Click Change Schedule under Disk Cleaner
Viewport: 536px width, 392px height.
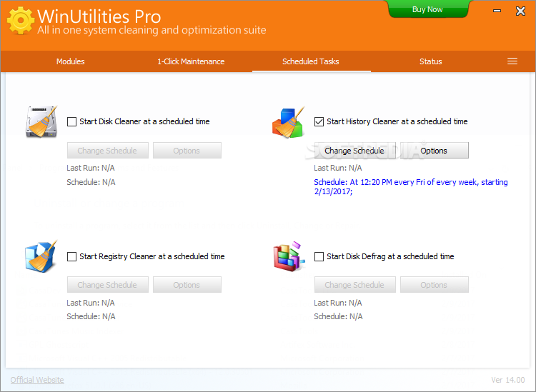coord(108,151)
